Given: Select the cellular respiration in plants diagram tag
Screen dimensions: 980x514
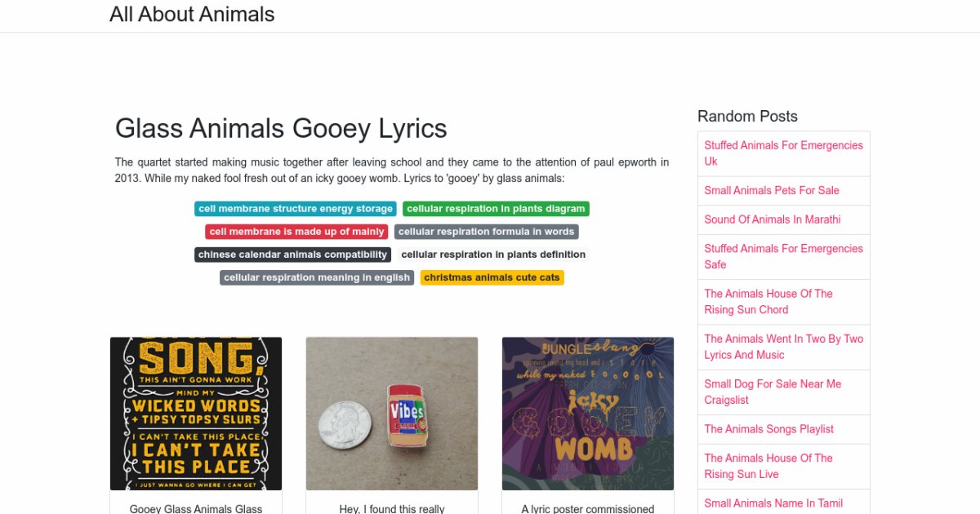Looking at the screenshot, I should (495, 209).
